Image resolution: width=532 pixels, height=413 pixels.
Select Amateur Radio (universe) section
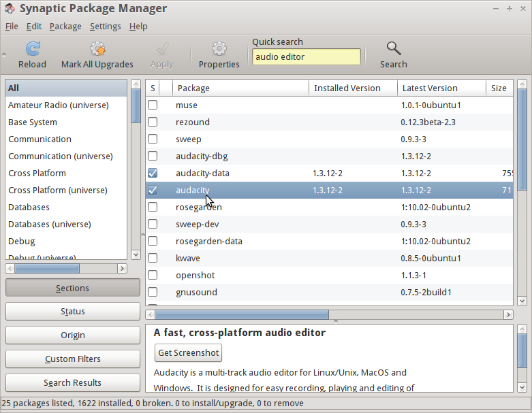(x=66, y=105)
